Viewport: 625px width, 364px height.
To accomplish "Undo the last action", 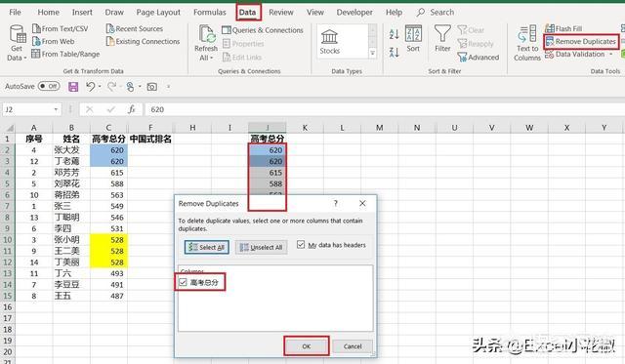I will point(91,87).
